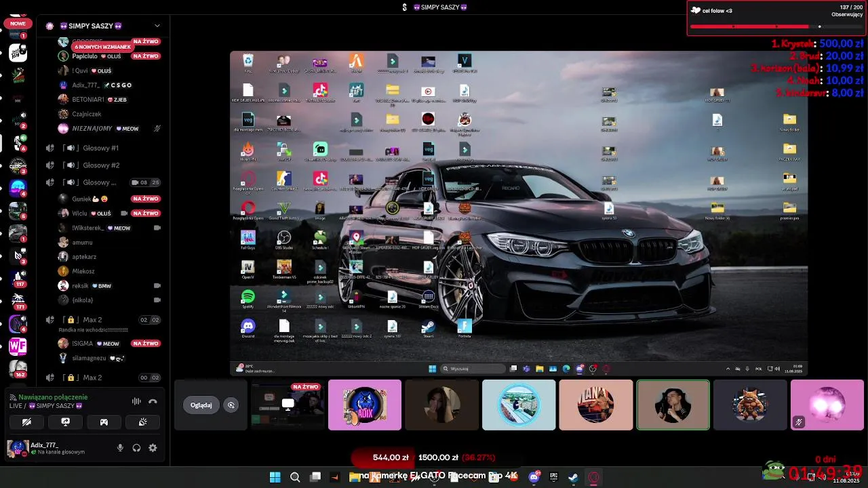Click camera icon next to reksik
868x488 pixels.
[x=157, y=285]
